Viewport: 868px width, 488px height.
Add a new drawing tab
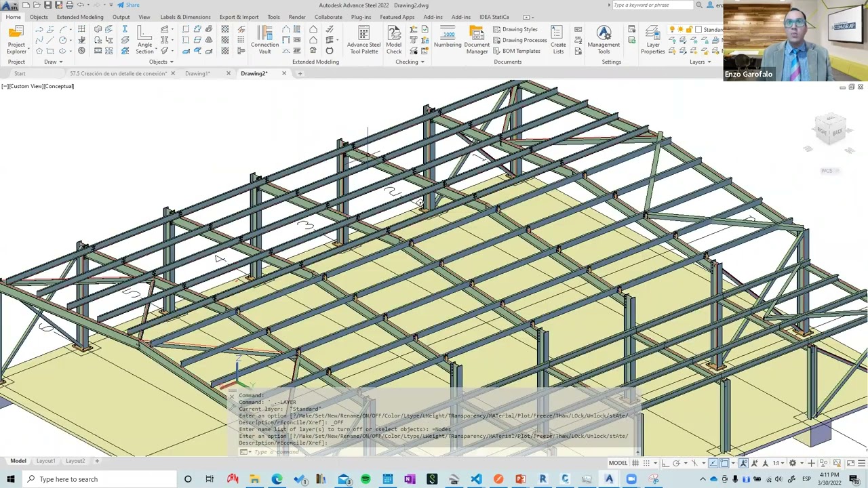[300, 73]
